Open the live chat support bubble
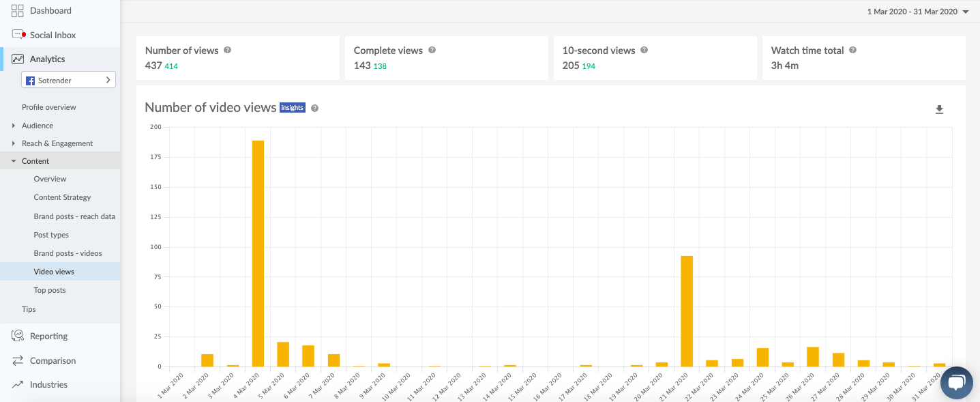 956,382
